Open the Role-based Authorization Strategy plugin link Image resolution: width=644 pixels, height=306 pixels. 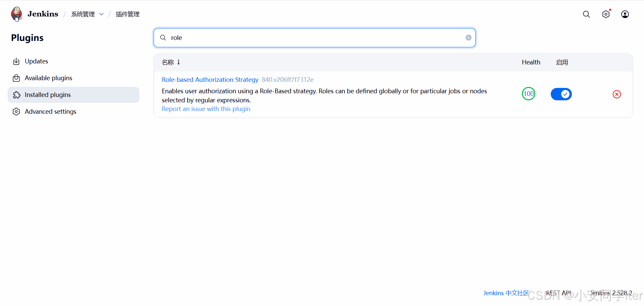[210, 80]
